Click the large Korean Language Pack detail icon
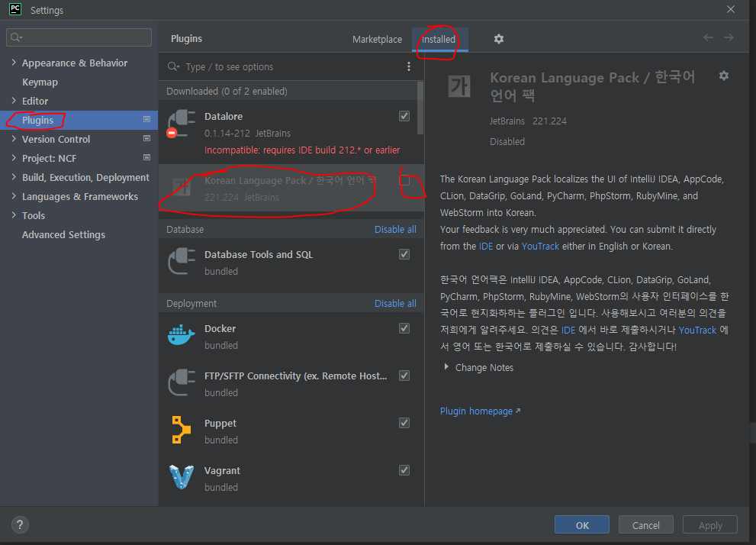Screen dimensions: 756x545 [x=459, y=86]
